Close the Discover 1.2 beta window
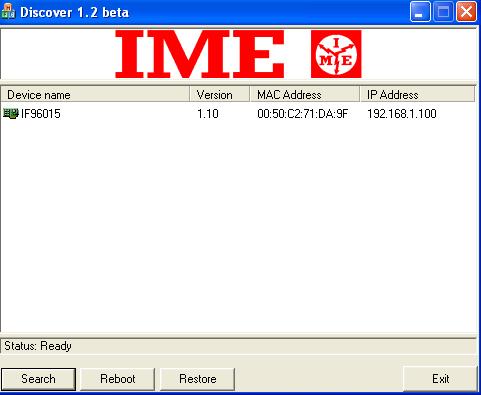This screenshot has width=481, height=395. [x=466, y=12]
